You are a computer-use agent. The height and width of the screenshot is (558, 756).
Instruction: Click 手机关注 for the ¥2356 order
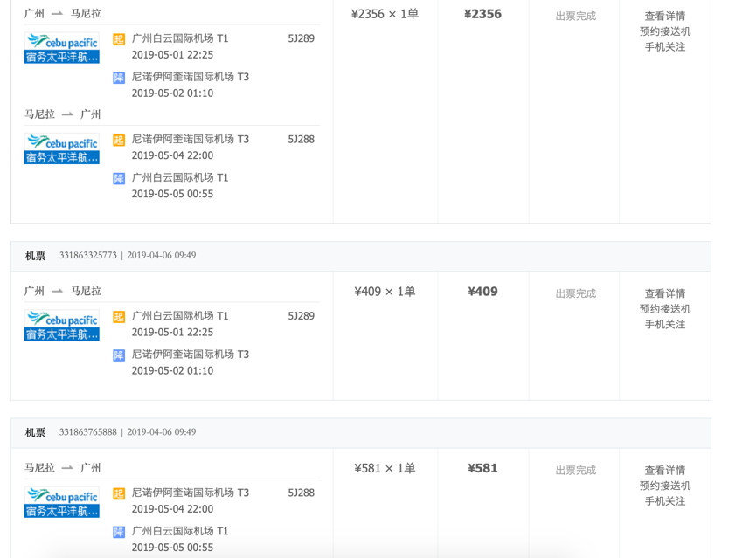pos(665,47)
